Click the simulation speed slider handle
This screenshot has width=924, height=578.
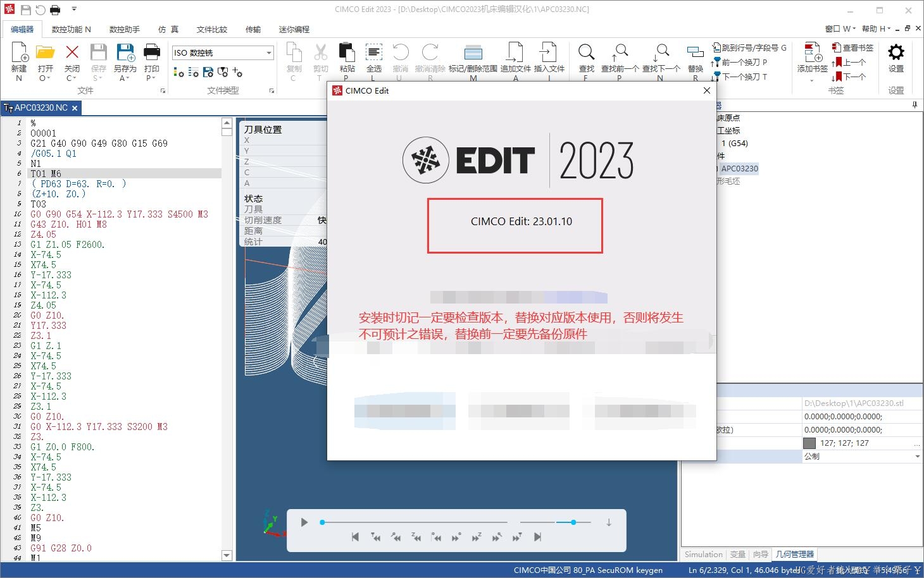coord(573,522)
